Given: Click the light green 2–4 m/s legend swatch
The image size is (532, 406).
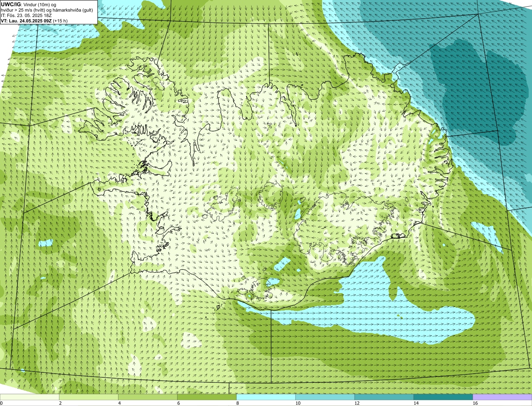Looking at the screenshot, I should click(89, 397).
